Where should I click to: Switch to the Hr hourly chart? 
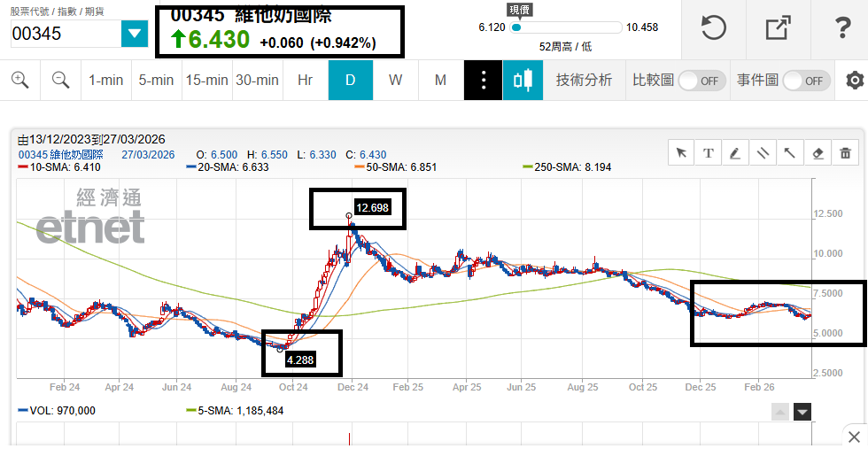(305, 81)
